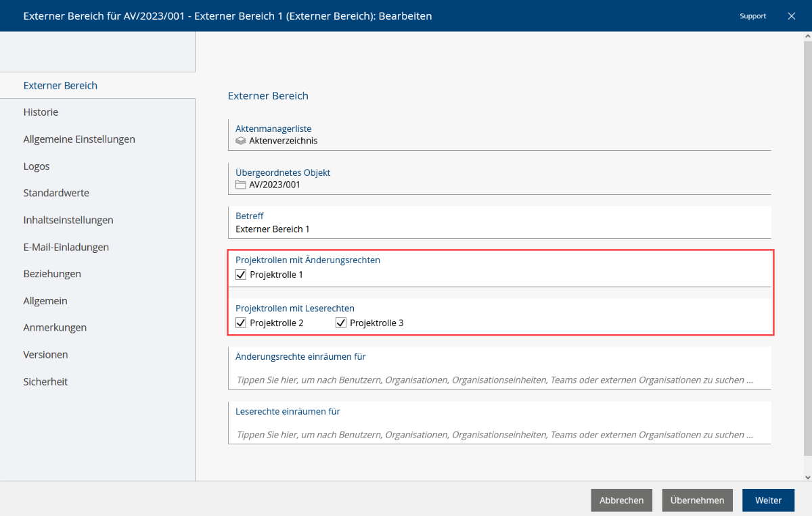Click the Projektrollen mit Leserechten label
Image resolution: width=812 pixels, height=516 pixels.
pyautogui.click(x=295, y=308)
